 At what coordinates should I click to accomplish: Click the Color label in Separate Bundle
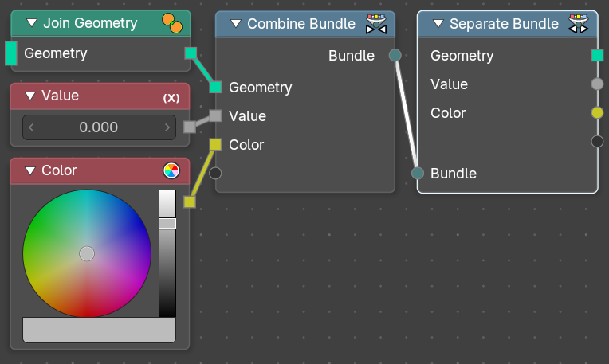coord(448,113)
